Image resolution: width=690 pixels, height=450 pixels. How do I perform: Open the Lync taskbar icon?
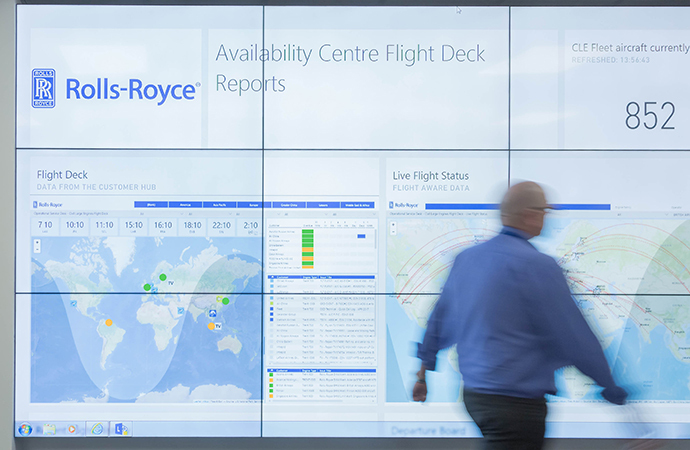click(121, 429)
